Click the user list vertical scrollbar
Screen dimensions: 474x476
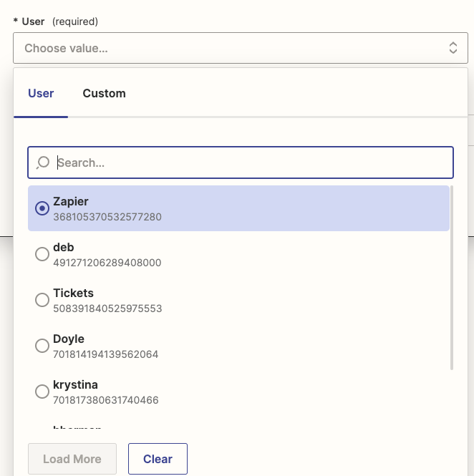point(452,279)
